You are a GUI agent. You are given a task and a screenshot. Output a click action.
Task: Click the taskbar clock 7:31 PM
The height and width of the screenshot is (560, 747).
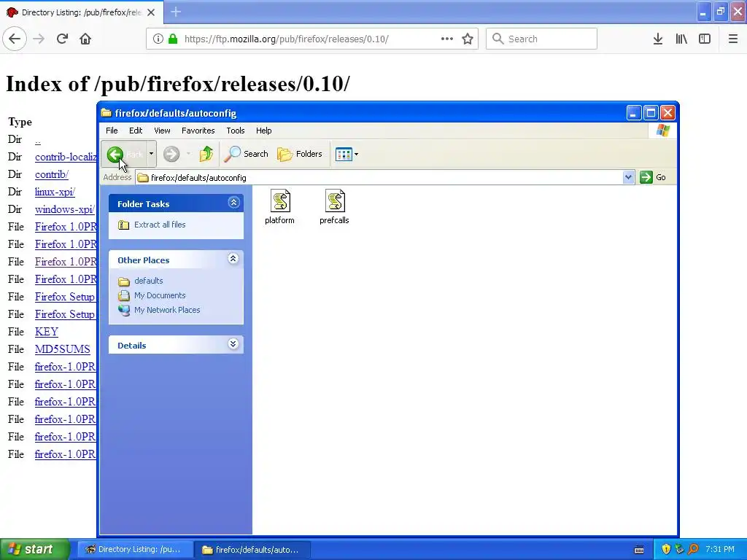coord(720,550)
